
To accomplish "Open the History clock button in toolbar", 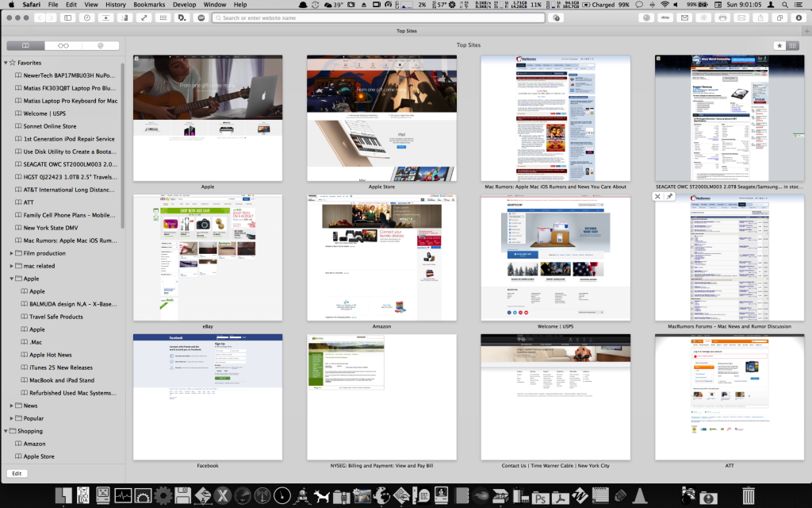I will (x=87, y=17).
